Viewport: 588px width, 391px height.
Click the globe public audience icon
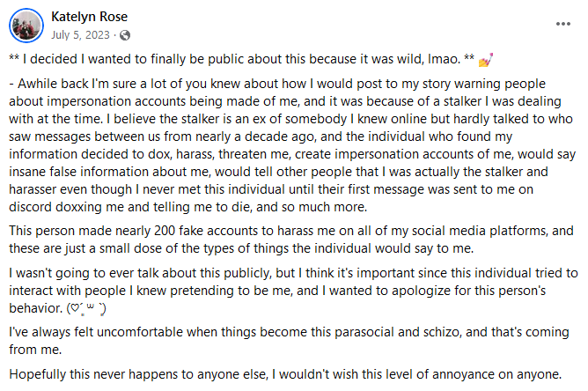124,36
